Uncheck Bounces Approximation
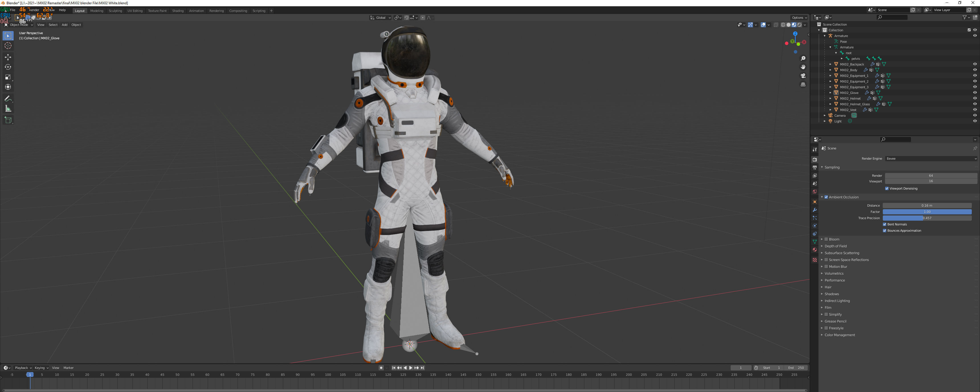 885,231
